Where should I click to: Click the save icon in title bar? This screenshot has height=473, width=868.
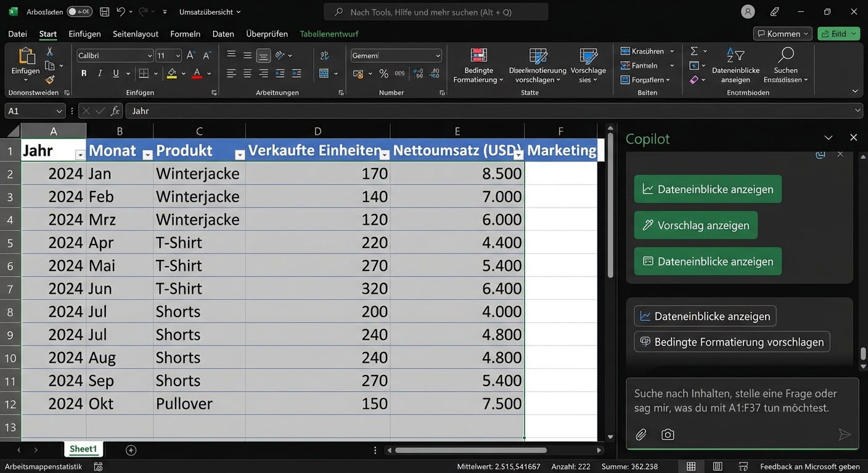105,12
